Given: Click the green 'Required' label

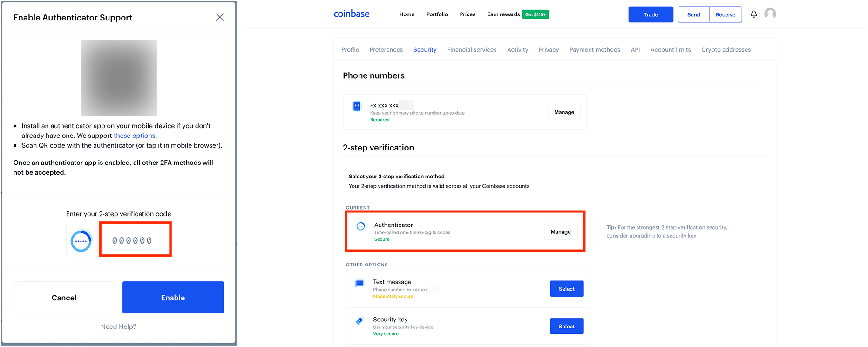Looking at the screenshot, I should (x=380, y=120).
